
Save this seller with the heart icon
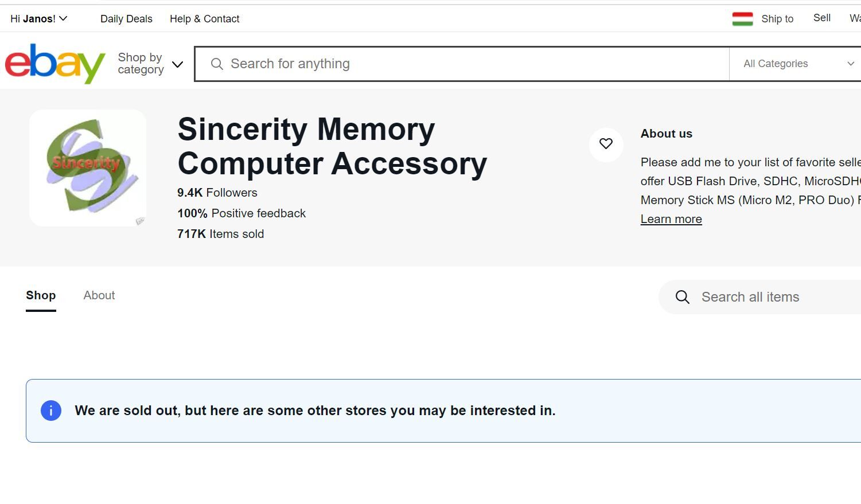tap(606, 144)
